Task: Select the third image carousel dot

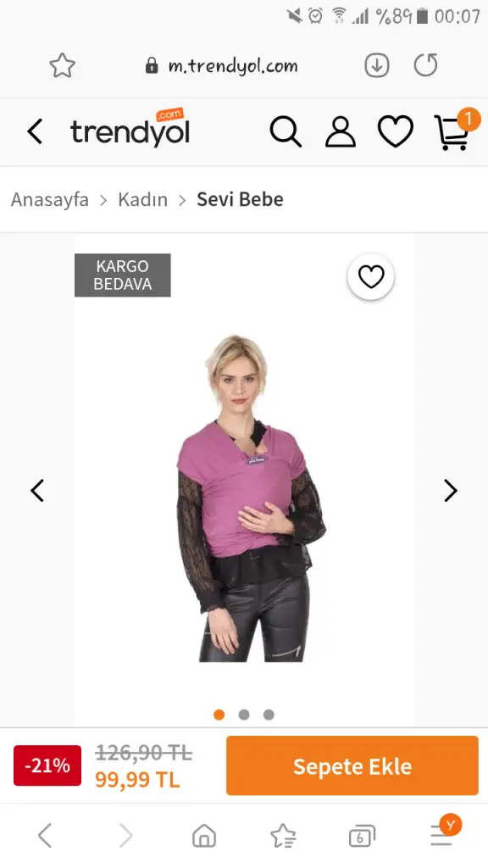Action: tap(269, 715)
